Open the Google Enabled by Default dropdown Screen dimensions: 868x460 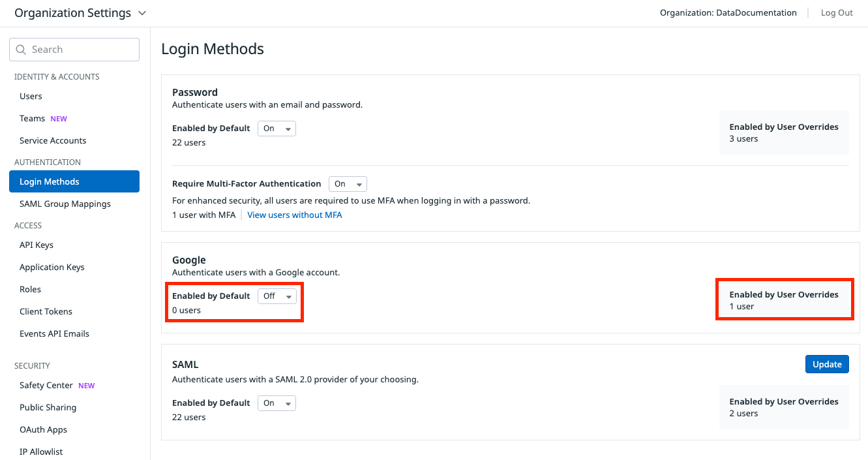[x=277, y=296]
